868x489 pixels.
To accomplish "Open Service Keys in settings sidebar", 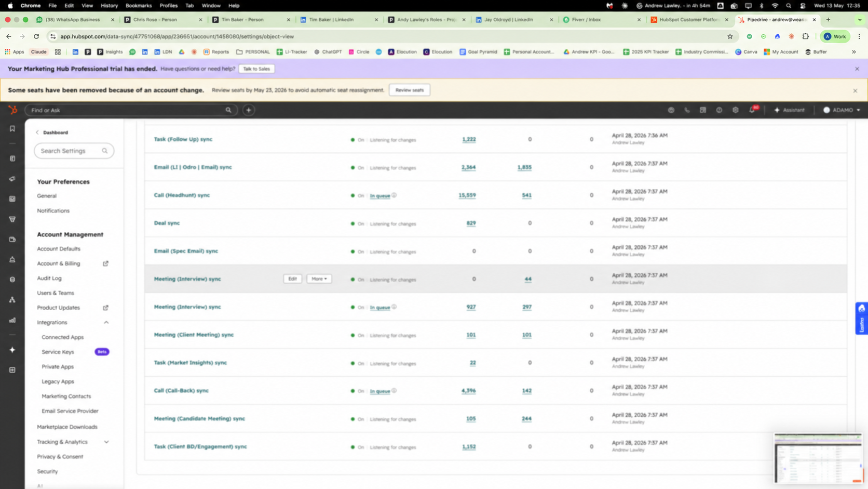I will point(58,352).
